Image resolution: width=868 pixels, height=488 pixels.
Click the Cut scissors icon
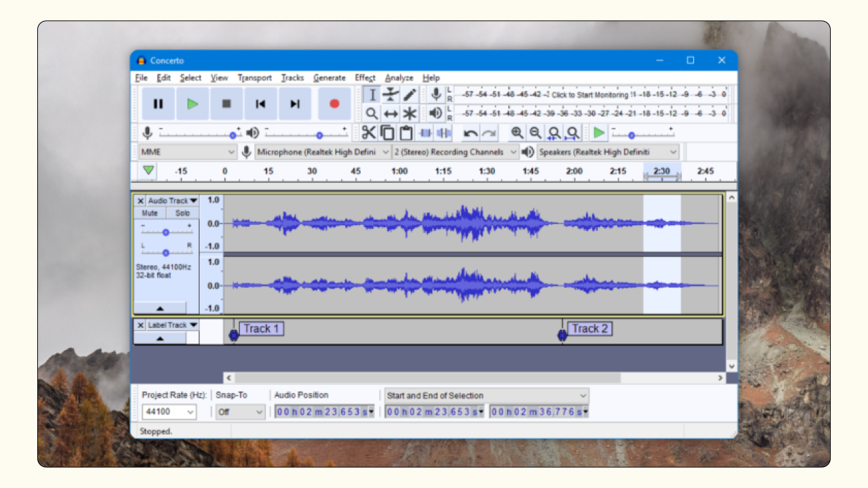tap(368, 133)
